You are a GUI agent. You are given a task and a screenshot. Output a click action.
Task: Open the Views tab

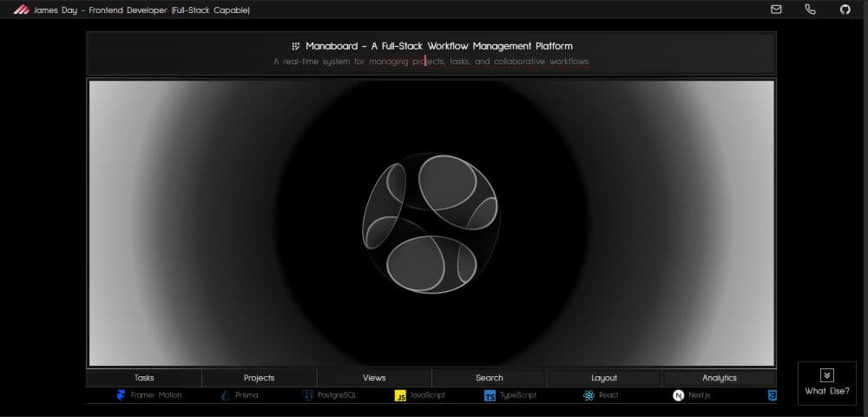coord(374,378)
